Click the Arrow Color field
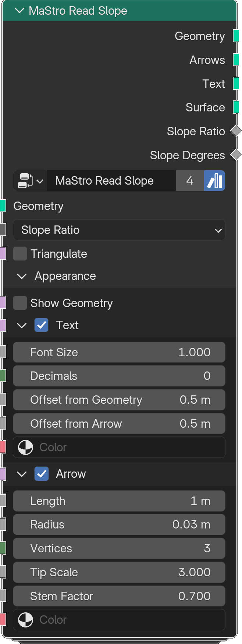The image size is (242, 644). point(119,620)
